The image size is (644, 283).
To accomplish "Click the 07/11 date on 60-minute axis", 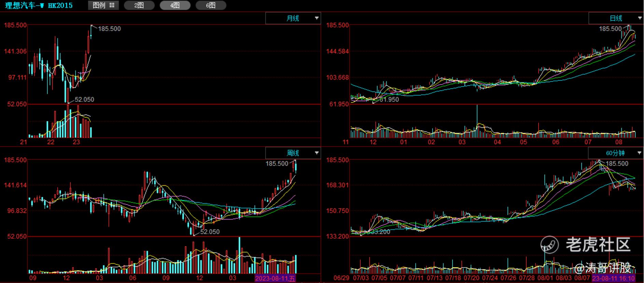I will pyautogui.click(x=416, y=278).
